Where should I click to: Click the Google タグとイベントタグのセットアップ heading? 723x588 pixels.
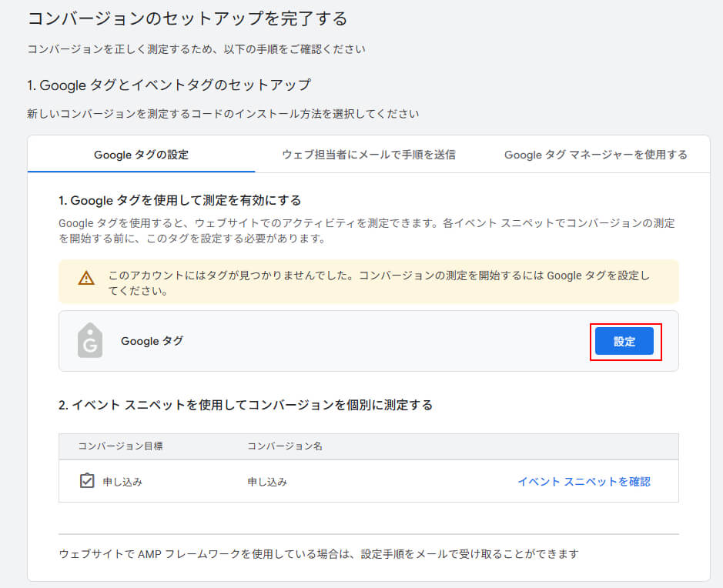[169, 84]
